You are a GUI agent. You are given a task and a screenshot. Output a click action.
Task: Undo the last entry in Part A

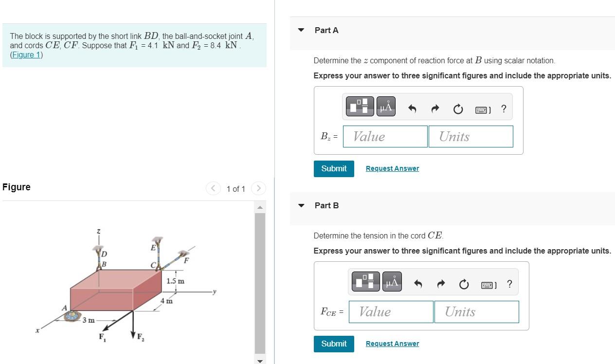[411, 109]
